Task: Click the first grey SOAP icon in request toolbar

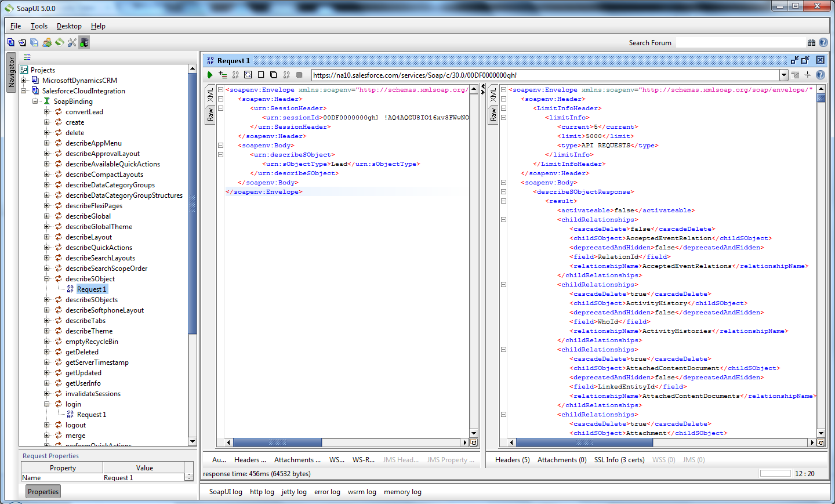Action: coord(235,75)
